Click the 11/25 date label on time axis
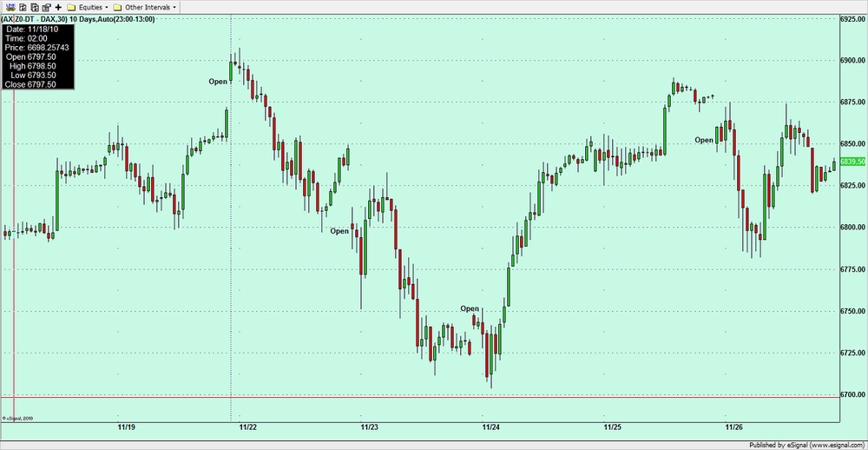 (x=613, y=427)
